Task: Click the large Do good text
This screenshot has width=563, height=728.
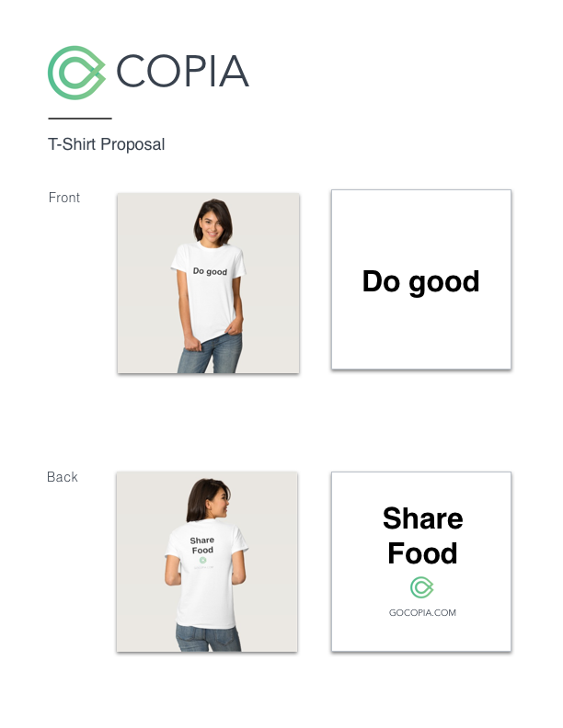Action: [420, 282]
